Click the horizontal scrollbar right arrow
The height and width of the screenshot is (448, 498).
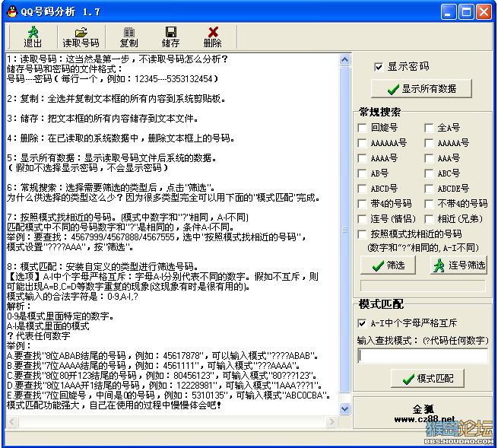[331, 421]
